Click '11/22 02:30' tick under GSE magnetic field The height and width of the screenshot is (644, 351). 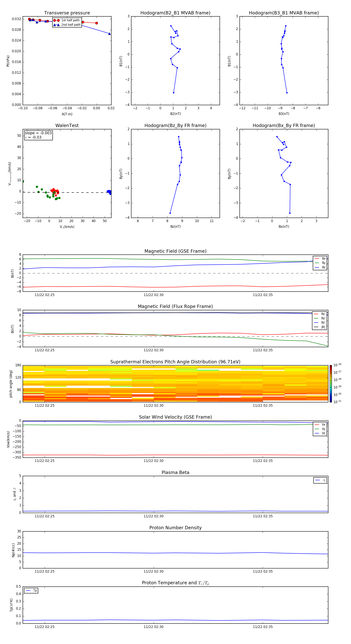point(153,295)
